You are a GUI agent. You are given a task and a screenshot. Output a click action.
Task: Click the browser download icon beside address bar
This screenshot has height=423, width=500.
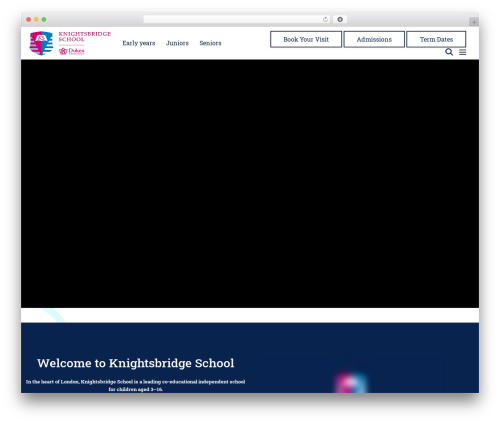pyautogui.click(x=340, y=20)
